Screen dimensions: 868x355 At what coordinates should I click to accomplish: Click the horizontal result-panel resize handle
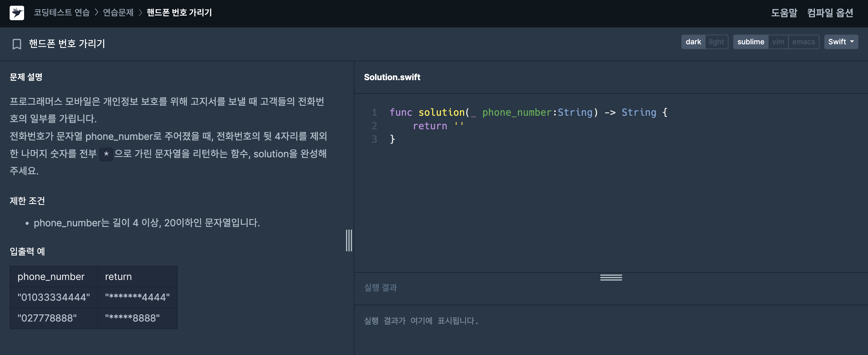point(611,277)
